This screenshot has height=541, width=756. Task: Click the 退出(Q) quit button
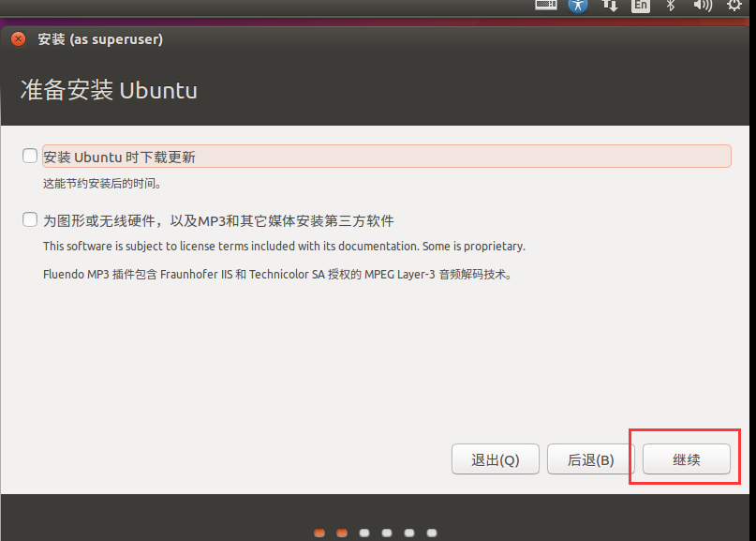point(496,458)
